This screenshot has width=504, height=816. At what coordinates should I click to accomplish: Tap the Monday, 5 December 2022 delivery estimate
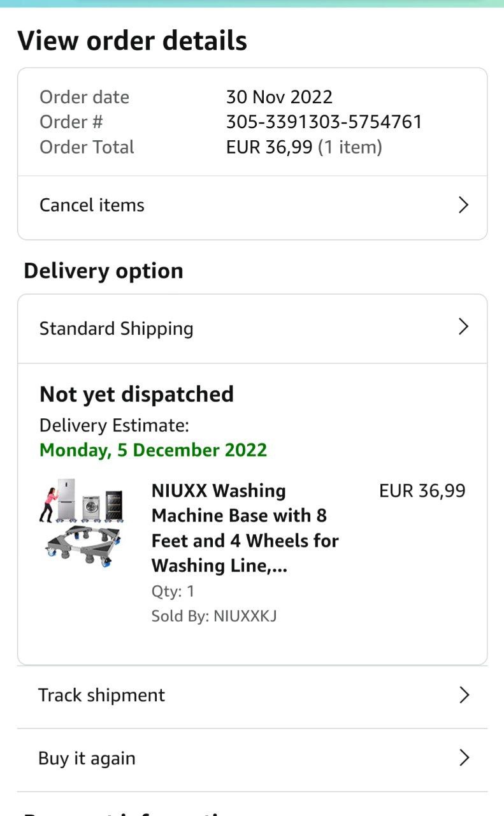154,450
